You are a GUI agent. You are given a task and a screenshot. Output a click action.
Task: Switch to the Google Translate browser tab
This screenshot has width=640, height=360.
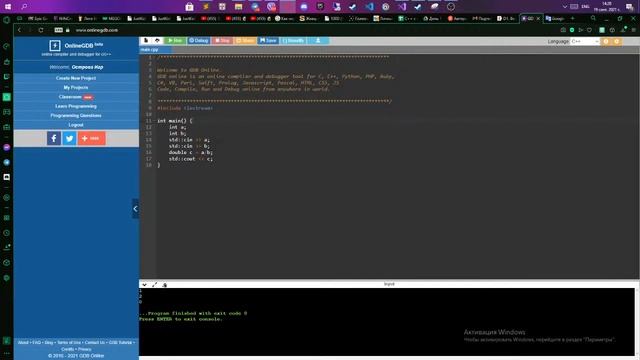click(x=555, y=18)
